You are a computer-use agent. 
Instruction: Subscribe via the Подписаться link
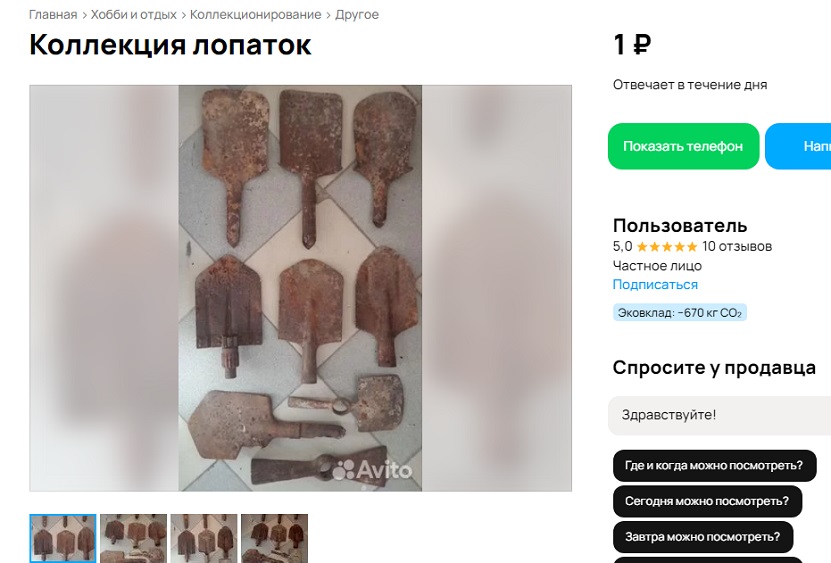point(655,285)
